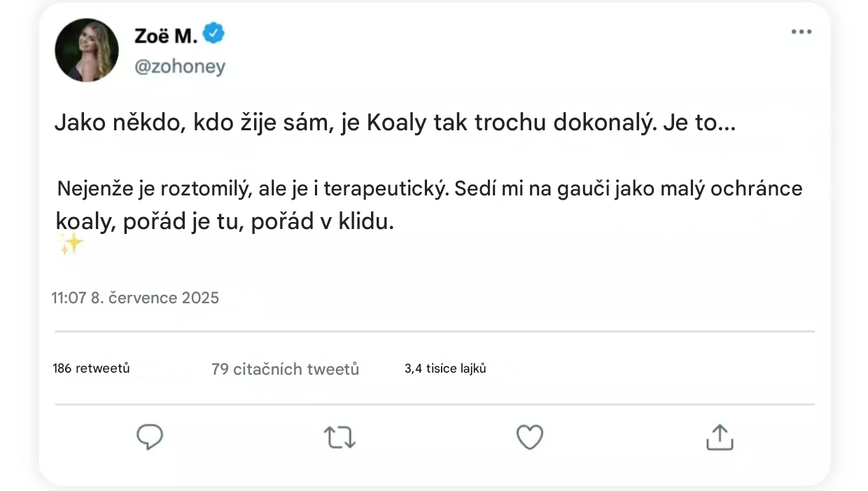
Task: Click the sparkles emoji below the tweet
Action: pyautogui.click(x=71, y=244)
